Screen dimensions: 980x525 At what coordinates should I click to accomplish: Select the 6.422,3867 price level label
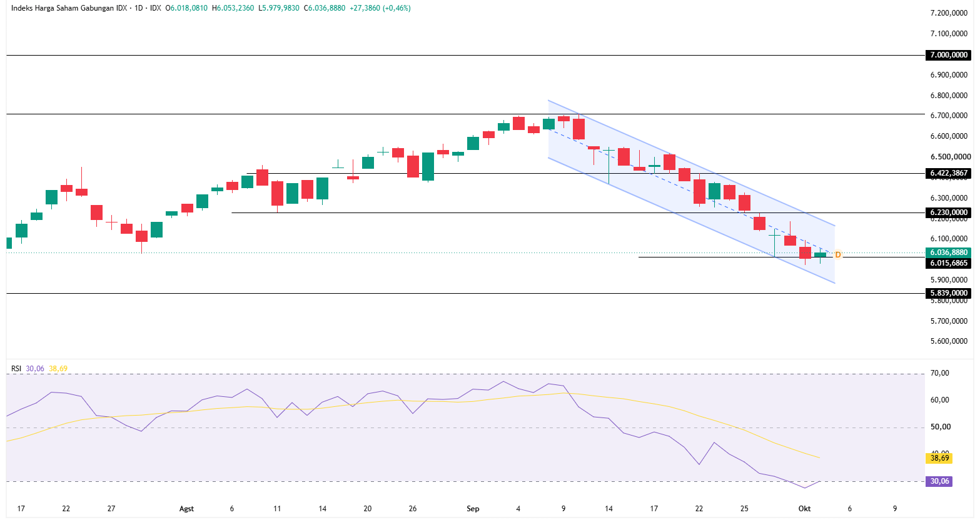(x=949, y=173)
